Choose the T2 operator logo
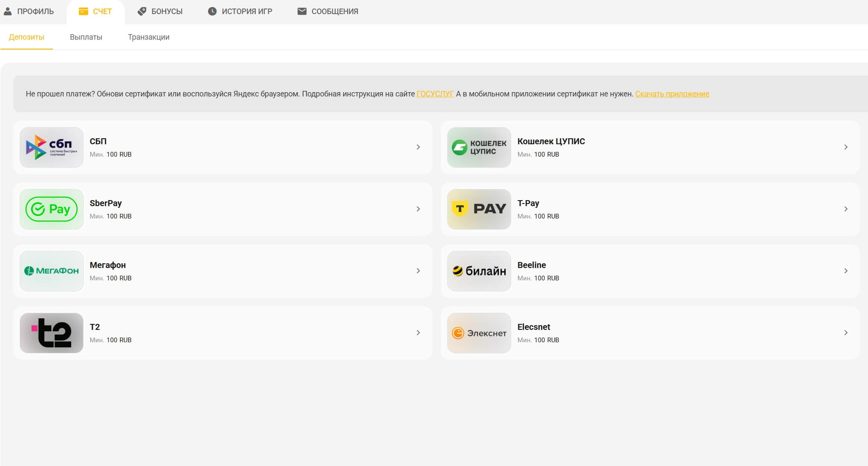The height and width of the screenshot is (466, 868). 52,333
